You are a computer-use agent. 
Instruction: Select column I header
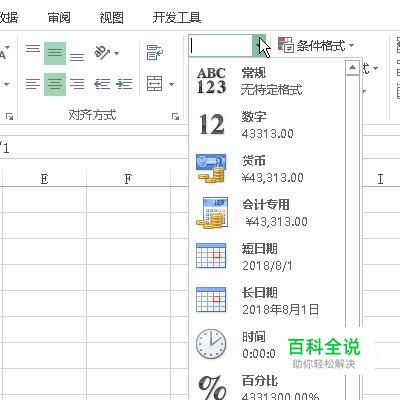click(380, 179)
